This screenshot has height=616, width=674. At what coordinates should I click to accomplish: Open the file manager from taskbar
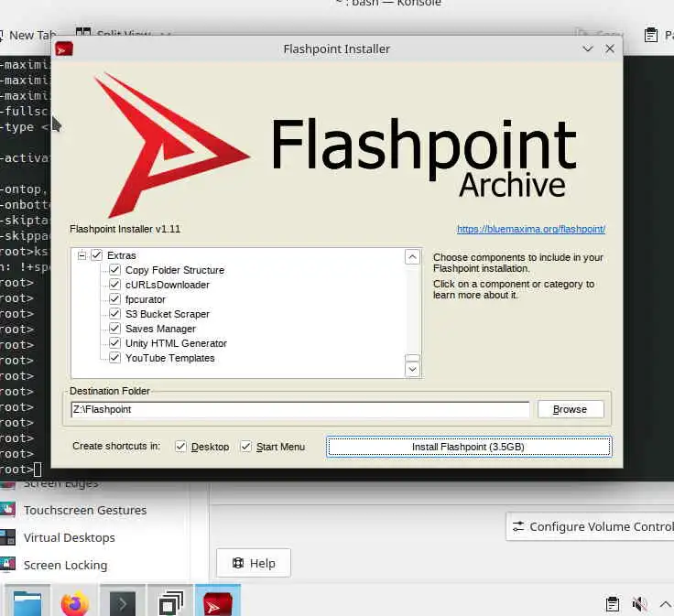tap(27, 603)
